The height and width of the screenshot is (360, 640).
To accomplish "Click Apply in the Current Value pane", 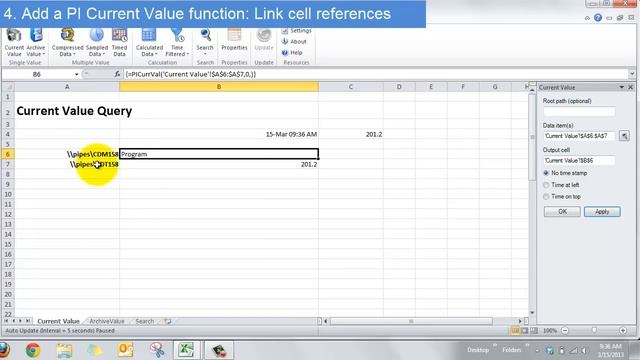I will pyautogui.click(x=602, y=211).
